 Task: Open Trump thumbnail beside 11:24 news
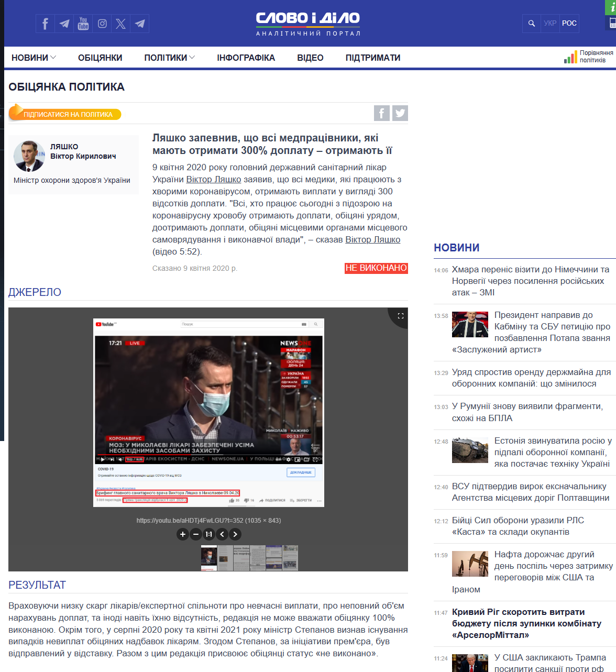point(470,663)
